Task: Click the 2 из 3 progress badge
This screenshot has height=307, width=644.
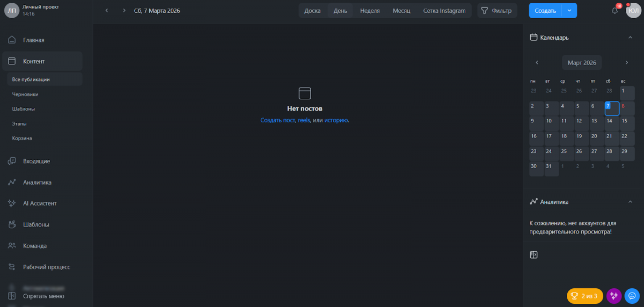Action: click(x=584, y=296)
